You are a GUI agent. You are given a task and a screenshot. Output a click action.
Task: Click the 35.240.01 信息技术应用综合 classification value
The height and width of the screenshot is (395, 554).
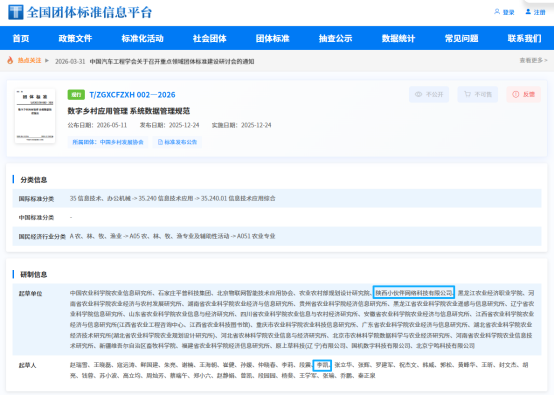click(x=238, y=199)
